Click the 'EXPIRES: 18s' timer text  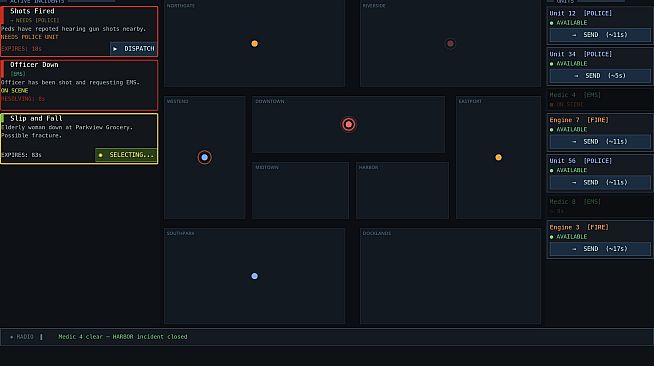21,49
